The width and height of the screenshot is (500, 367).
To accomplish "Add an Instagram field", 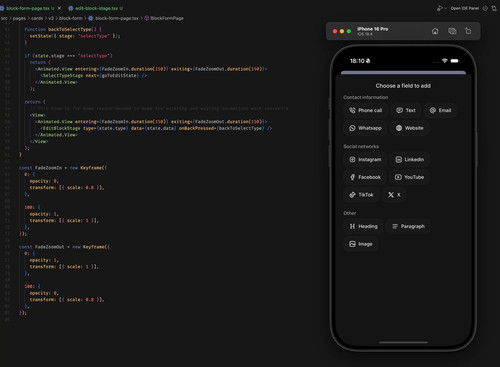I will coord(365,159).
